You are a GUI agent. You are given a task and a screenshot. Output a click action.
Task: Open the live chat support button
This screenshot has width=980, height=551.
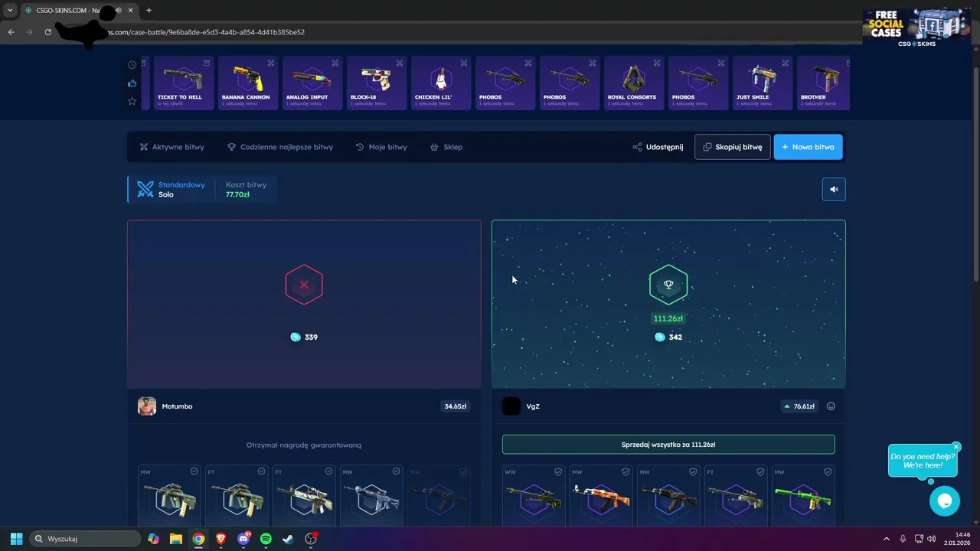(945, 501)
